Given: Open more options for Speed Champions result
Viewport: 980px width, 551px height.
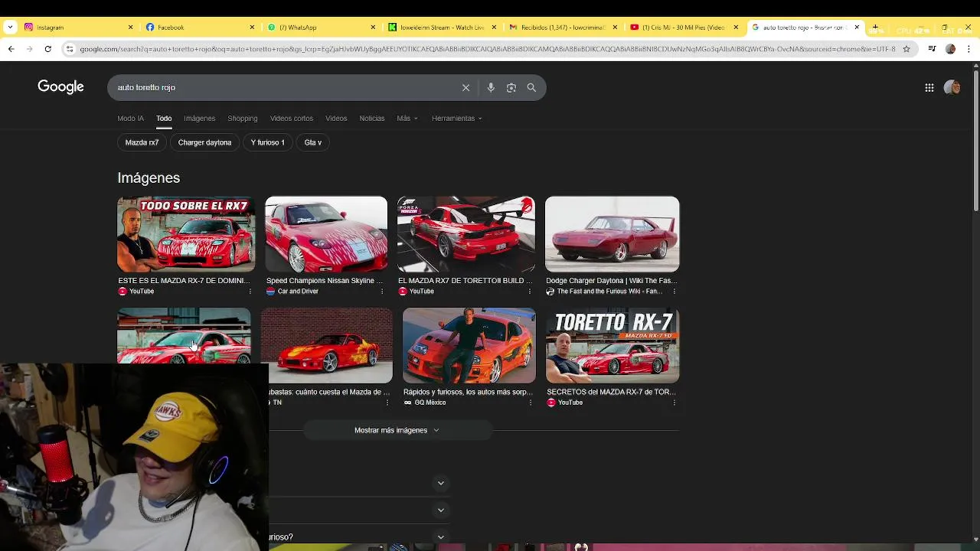Looking at the screenshot, I should 382,292.
